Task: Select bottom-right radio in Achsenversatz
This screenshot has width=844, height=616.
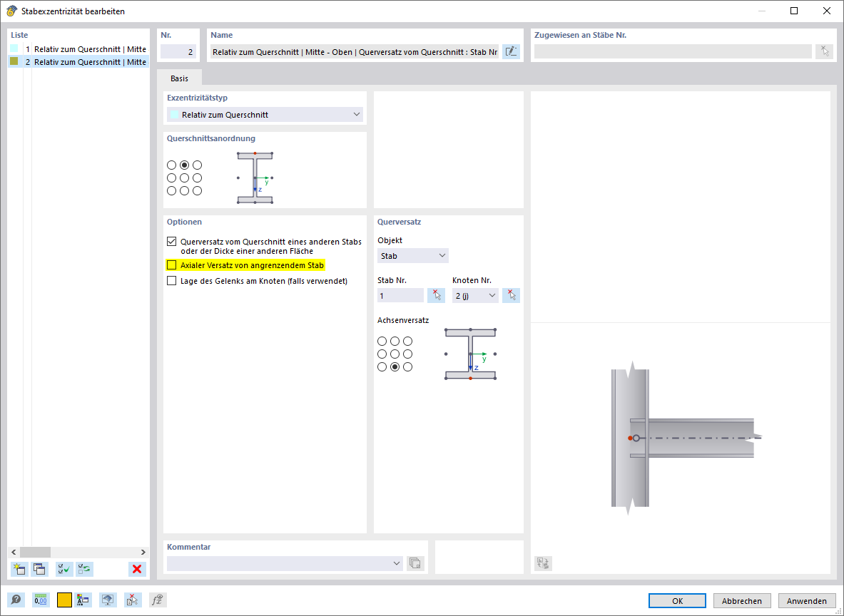Action: (x=407, y=367)
